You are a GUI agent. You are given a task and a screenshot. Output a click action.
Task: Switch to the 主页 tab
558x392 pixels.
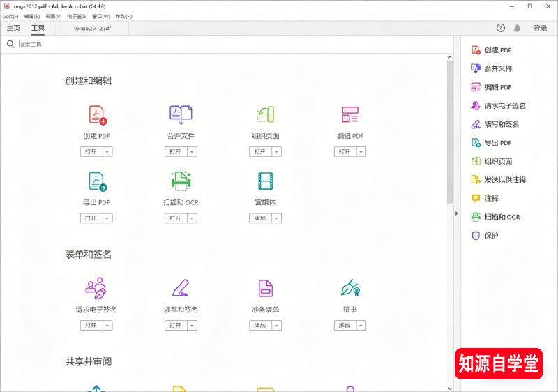13,29
